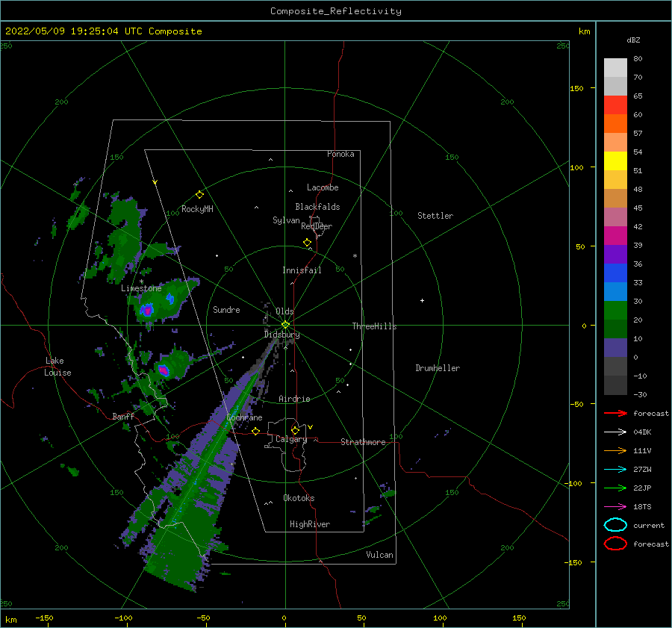This screenshot has height=628, width=672.
Task: Click the Lake Louise label
Action: (57, 367)
